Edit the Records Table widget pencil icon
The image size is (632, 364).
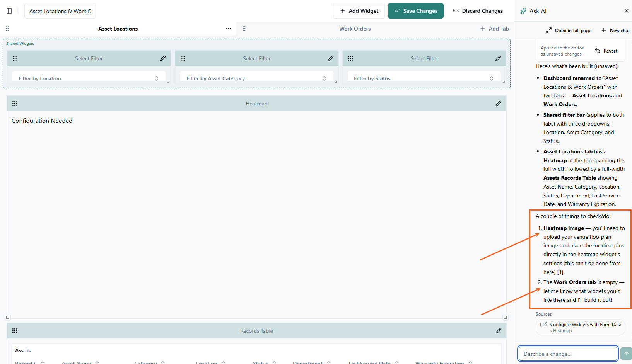tap(498, 331)
